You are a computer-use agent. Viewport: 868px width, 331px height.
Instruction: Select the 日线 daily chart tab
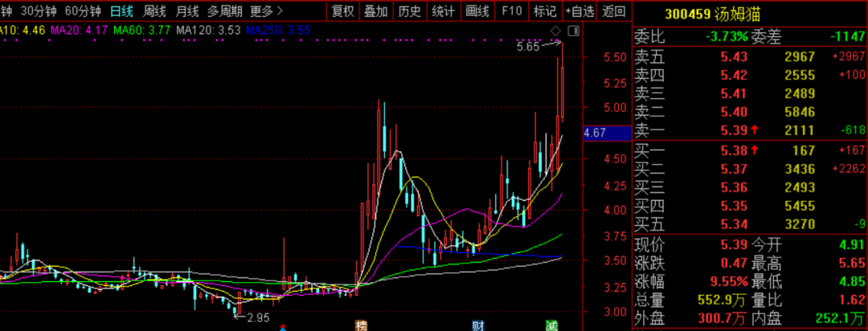click(x=121, y=10)
